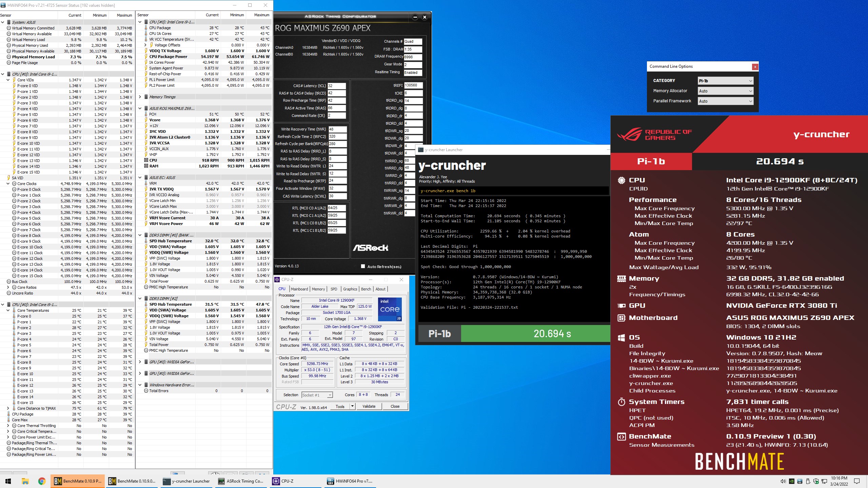Click the BenchMate code icon in result panel
Image resolution: width=868 pixels, height=488 pixels.
click(x=621, y=436)
